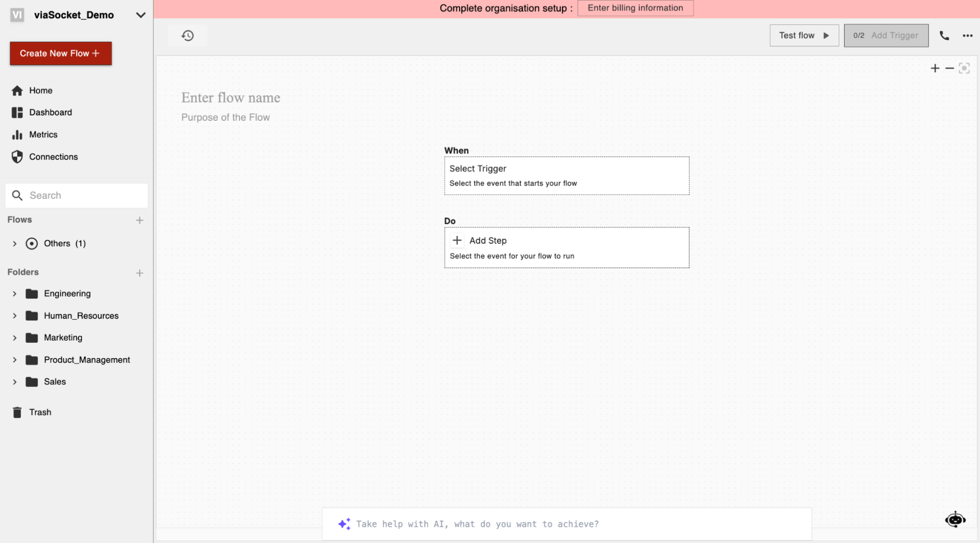Expand the Others flows group

[x=15, y=244]
